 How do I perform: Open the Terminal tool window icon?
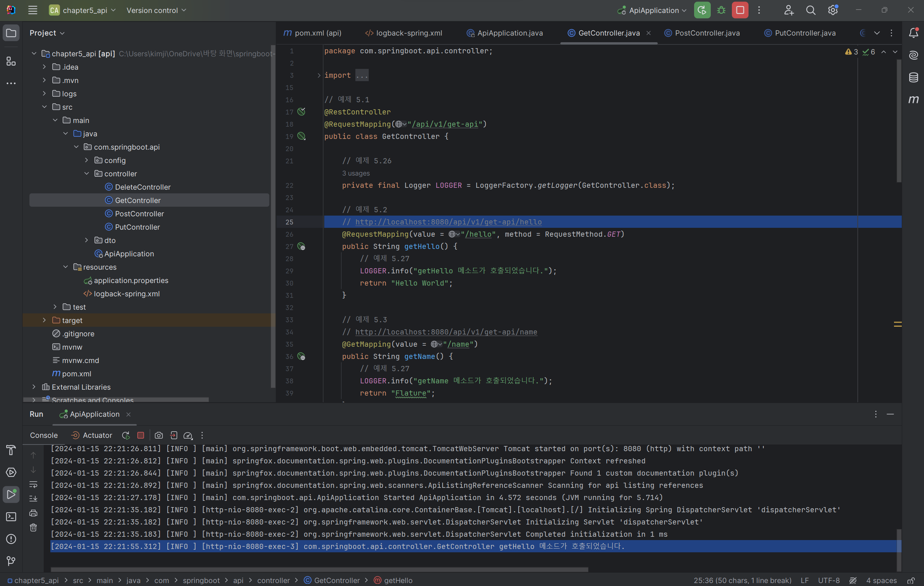click(11, 516)
